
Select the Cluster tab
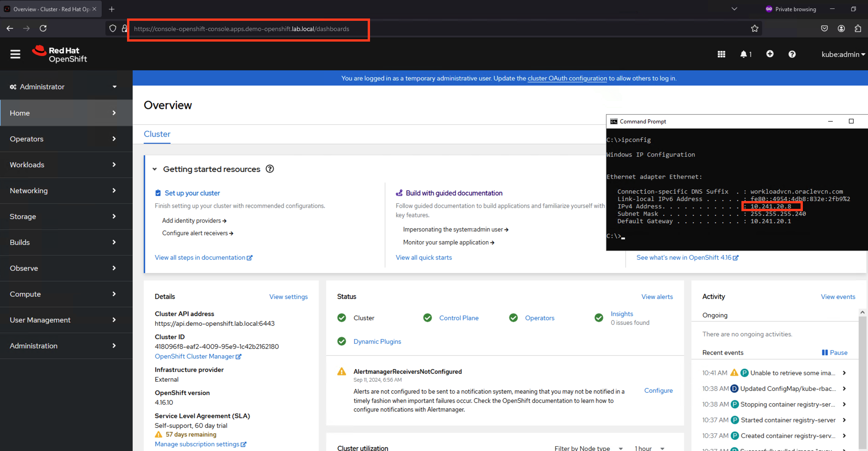click(157, 134)
